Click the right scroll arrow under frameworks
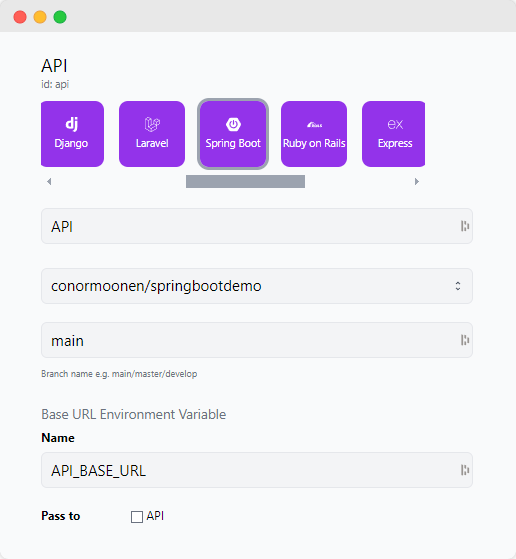Image resolution: width=516 pixels, height=559 pixels. (417, 181)
